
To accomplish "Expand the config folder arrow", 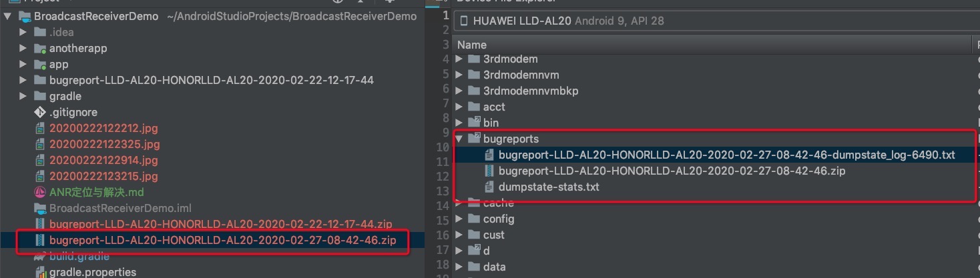I will [459, 219].
